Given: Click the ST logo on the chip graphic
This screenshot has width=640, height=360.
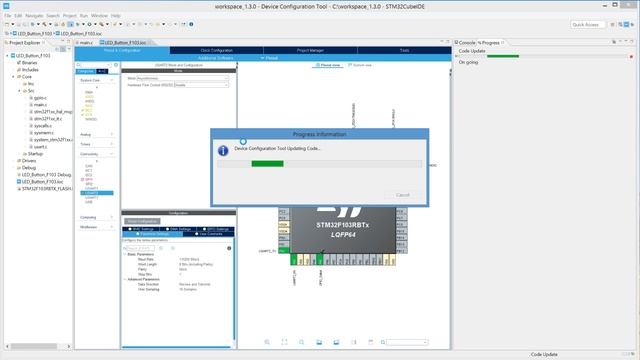Looking at the screenshot, I should pyautogui.click(x=340, y=212).
